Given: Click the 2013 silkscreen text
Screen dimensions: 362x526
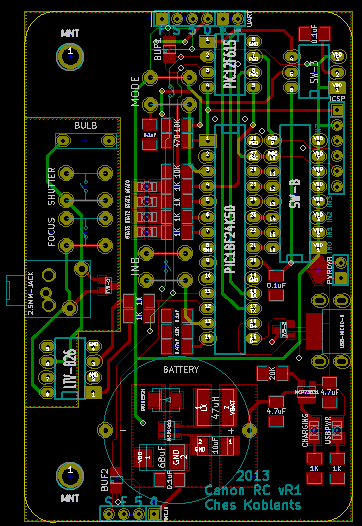Looking at the screenshot, I should (x=252, y=476).
